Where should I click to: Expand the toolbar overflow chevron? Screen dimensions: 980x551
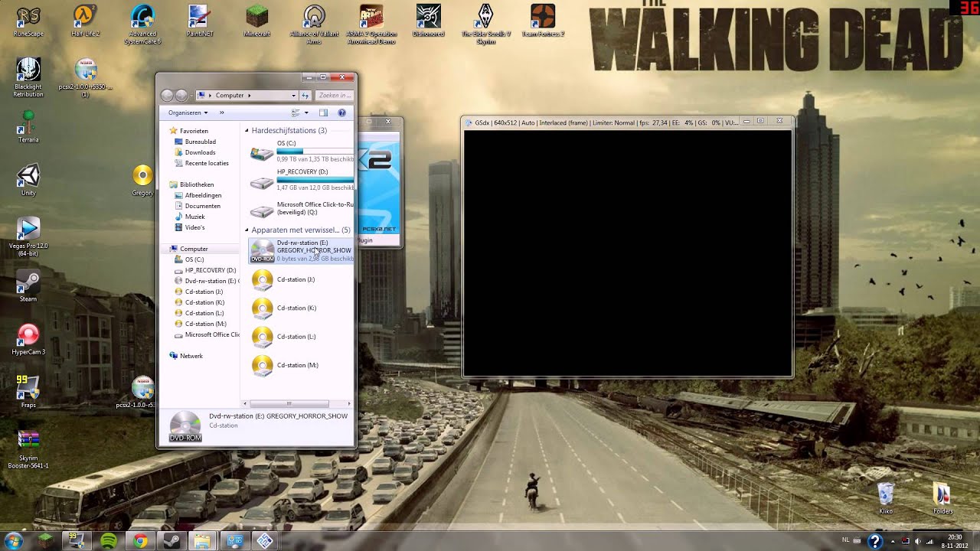pyautogui.click(x=222, y=112)
